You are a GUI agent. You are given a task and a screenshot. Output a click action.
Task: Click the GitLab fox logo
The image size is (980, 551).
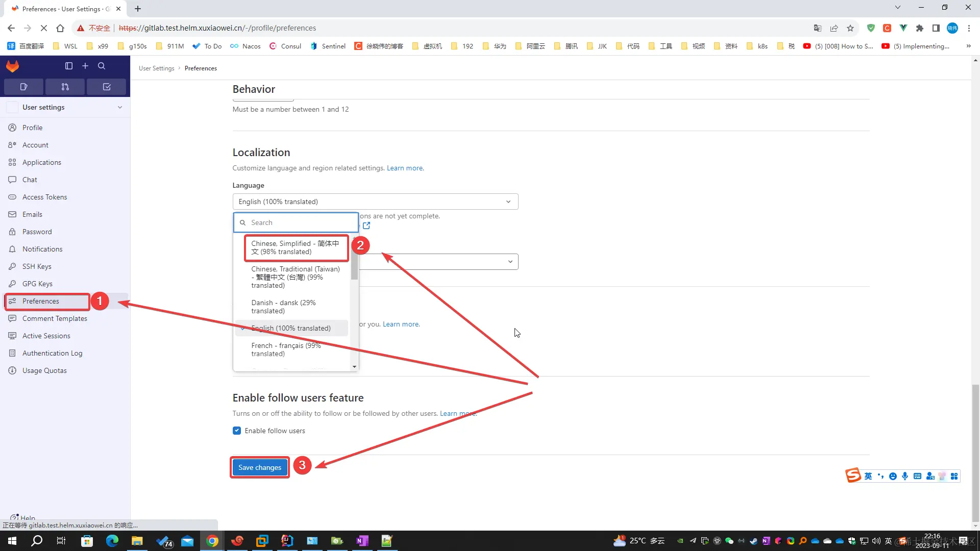[12, 66]
